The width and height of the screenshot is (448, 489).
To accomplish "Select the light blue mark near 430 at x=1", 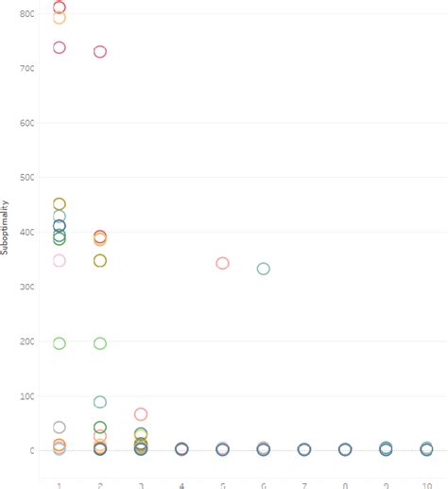I will click(x=60, y=217).
